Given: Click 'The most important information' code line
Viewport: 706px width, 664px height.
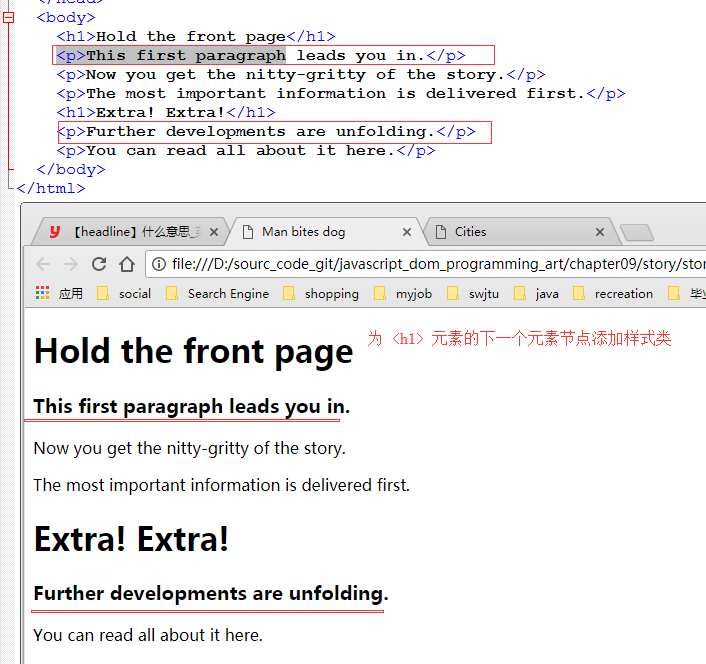Looking at the screenshot, I should pos(341,94).
